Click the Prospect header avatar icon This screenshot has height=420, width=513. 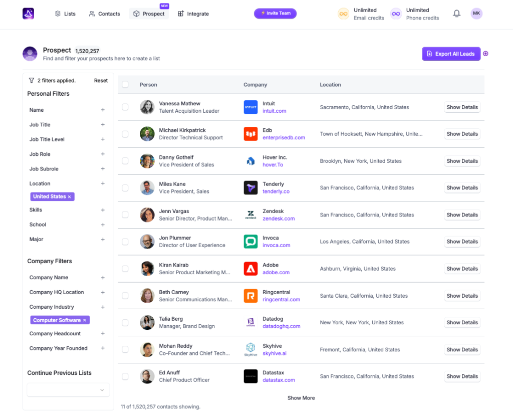coord(30,54)
